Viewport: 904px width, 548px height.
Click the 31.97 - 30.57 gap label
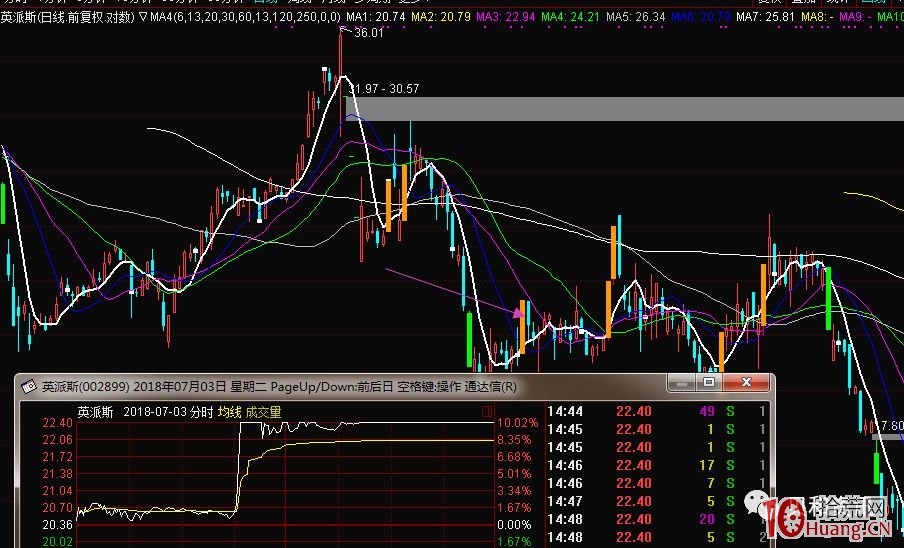385,89
